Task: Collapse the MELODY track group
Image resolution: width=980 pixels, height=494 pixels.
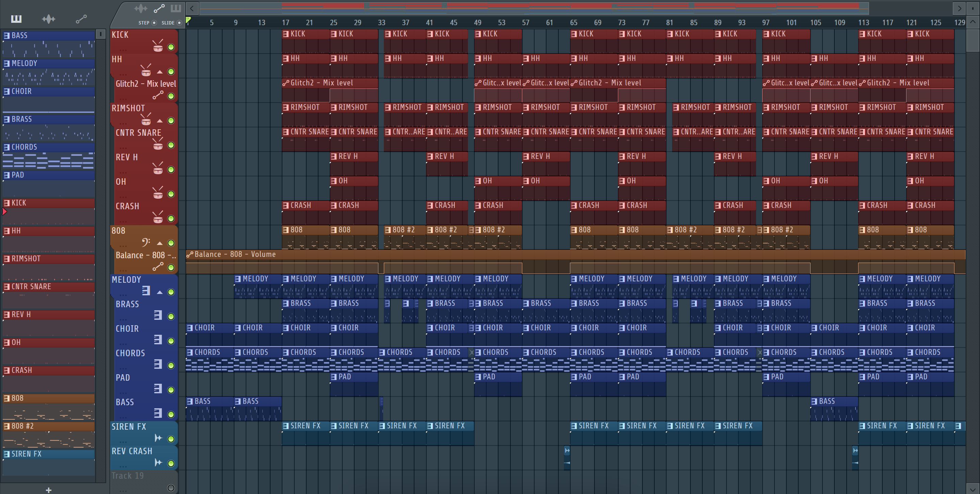Action: click(x=160, y=292)
